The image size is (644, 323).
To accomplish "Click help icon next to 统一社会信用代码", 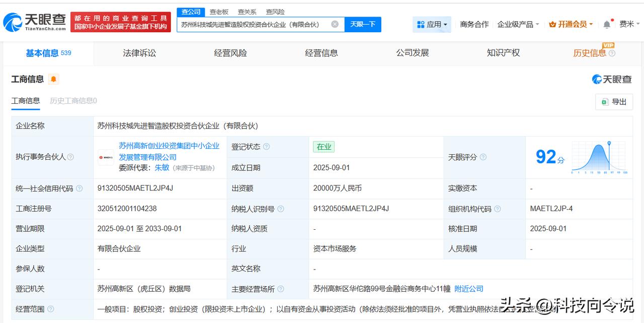I will [x=78, y=188].
